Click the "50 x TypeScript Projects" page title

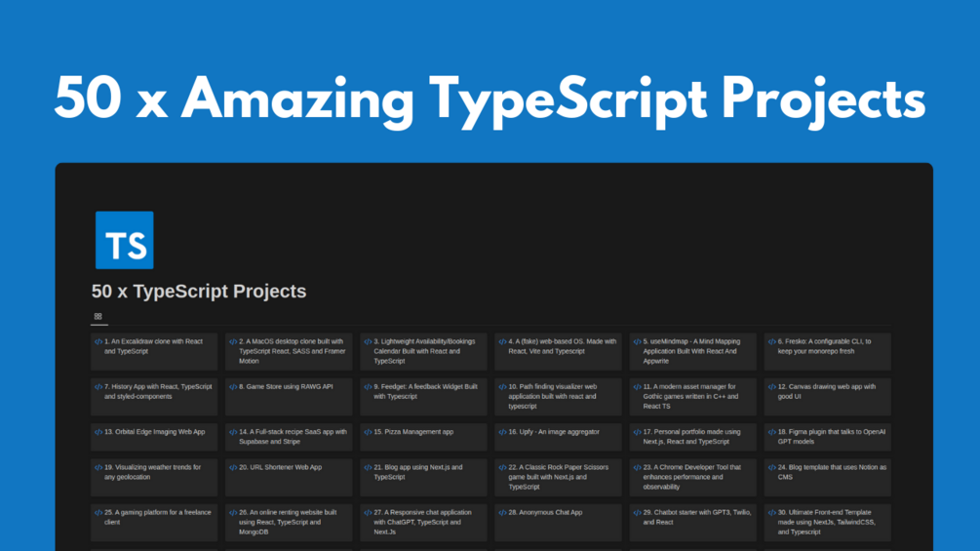click(x=199, y=292)
